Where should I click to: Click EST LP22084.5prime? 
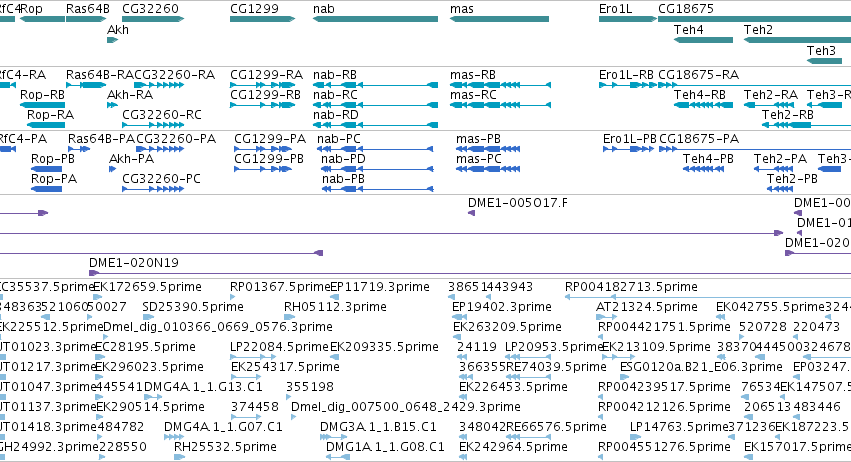[x=253, y=357]
